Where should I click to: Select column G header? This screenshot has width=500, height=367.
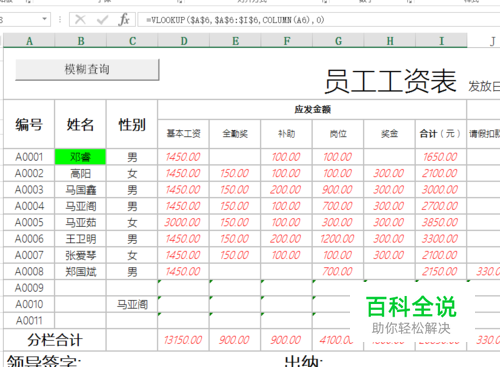coord(338,41)
